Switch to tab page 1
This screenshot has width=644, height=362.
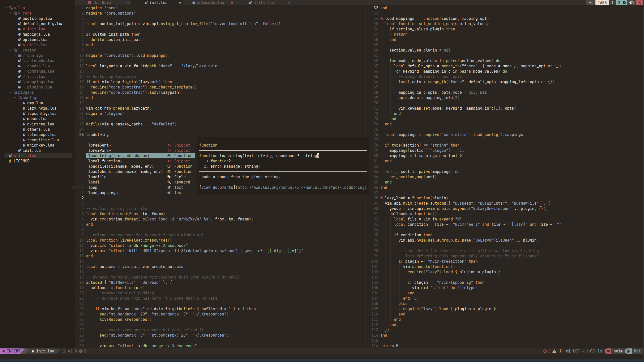[612, 3]
